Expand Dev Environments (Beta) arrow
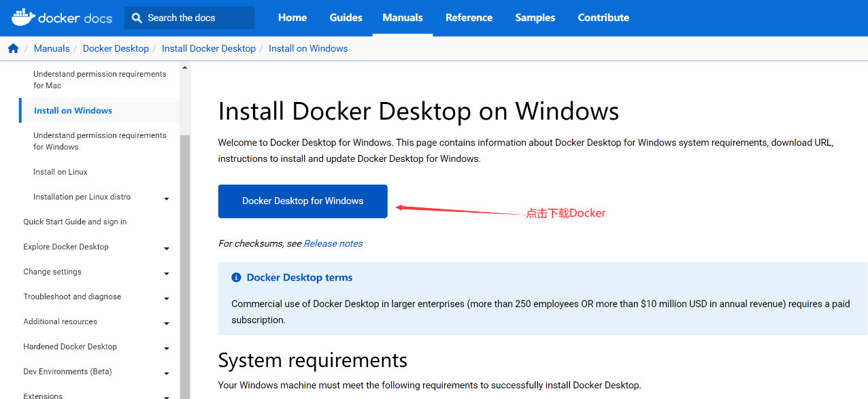 (x=167, y=374)
